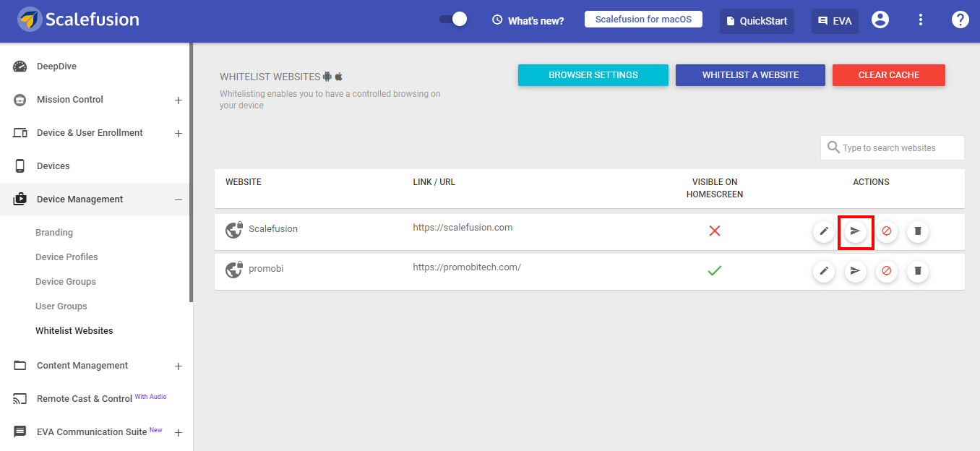Click the DeepDive gauge icon
This screenshot has height=451, width=980.
pyautogui.click(x=20, y=66)
